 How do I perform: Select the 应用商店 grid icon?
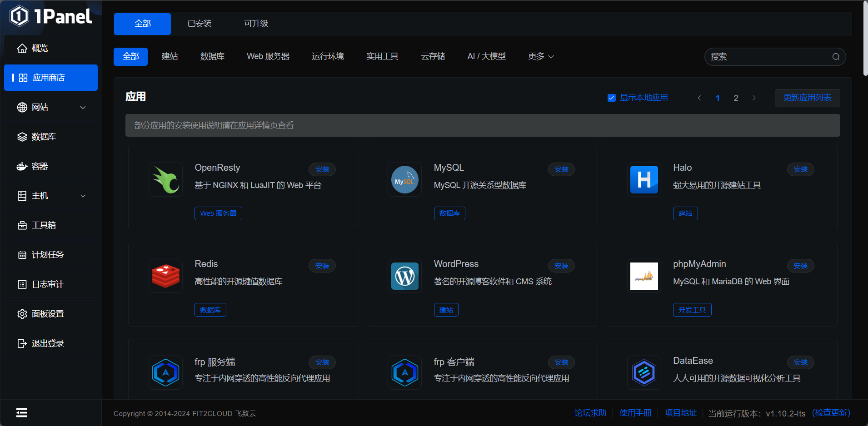point(23,78)
